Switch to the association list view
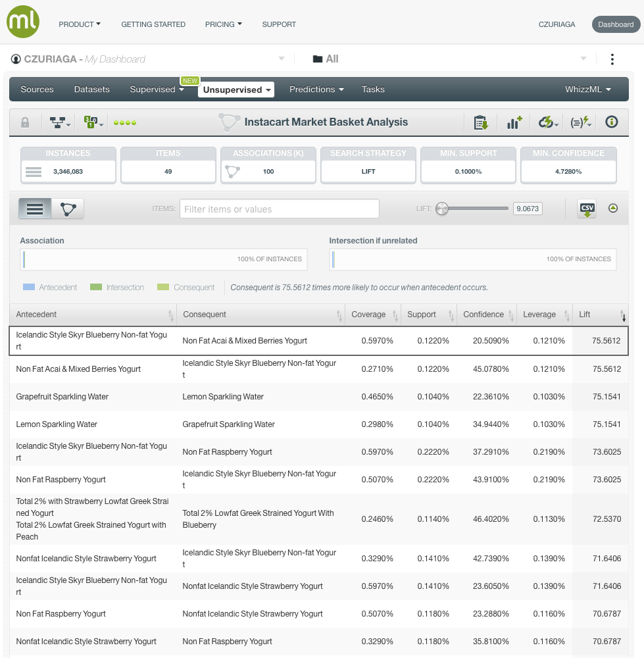 pos(35,209)
